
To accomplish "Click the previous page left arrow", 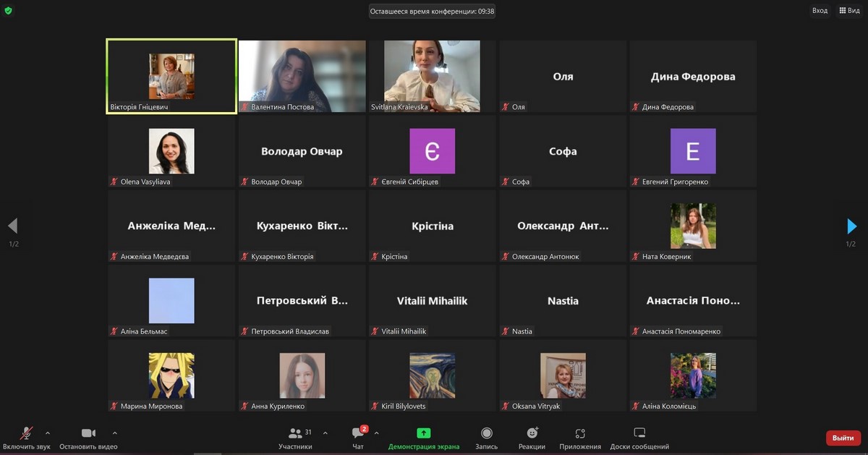I will [12, 226].
